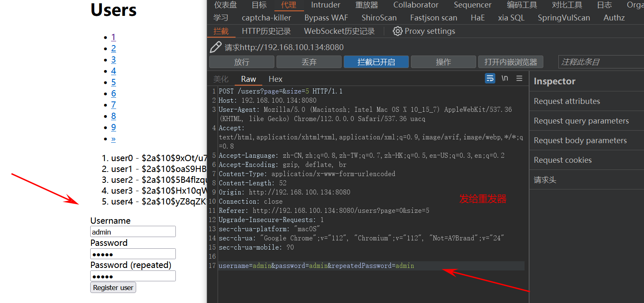644x303 pixels.
Task: Select the Raw editor view tab
Action: [x=248, y=79]
